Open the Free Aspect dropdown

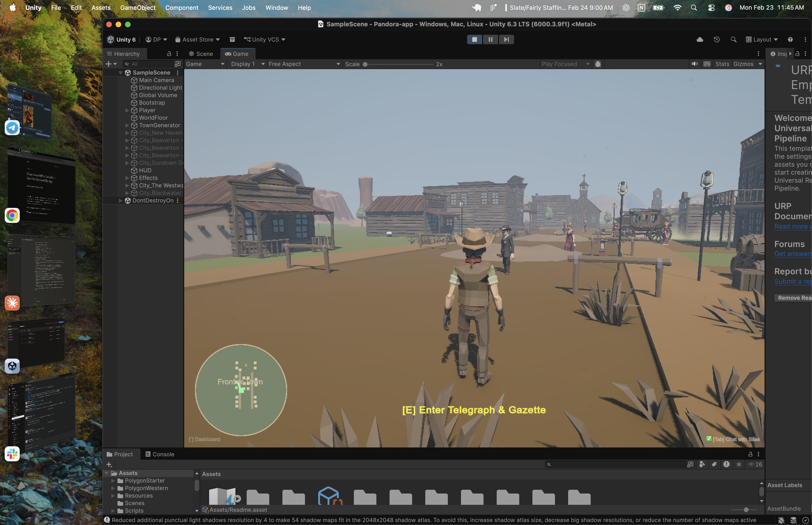(304, 64)
